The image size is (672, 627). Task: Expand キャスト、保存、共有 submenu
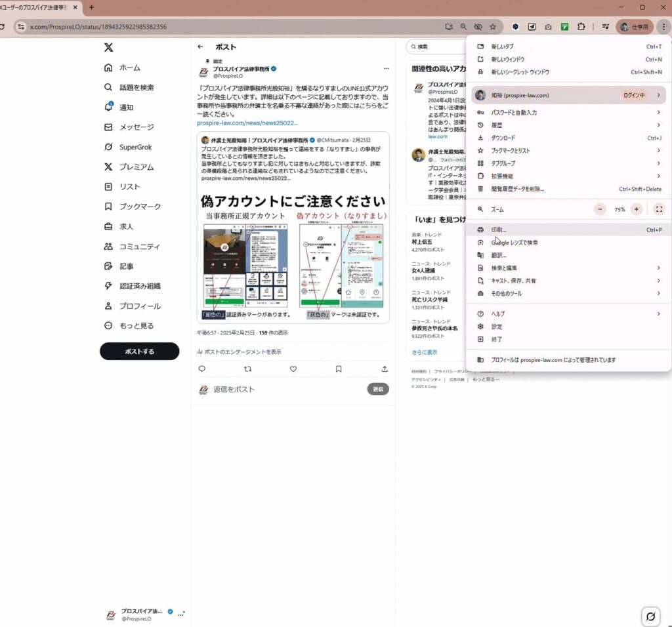click(568, 281)
